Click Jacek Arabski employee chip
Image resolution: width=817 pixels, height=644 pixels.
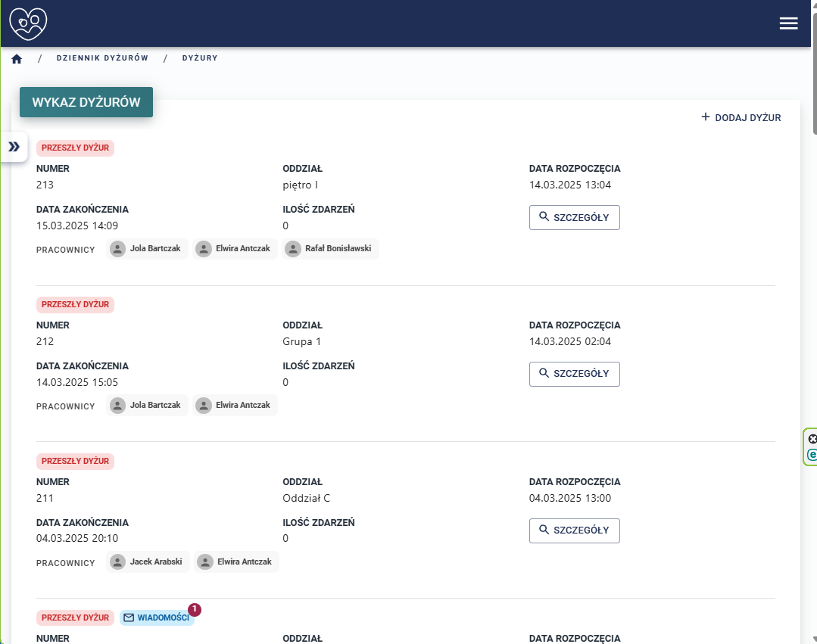pyautogui.click(x=148, y=562)
